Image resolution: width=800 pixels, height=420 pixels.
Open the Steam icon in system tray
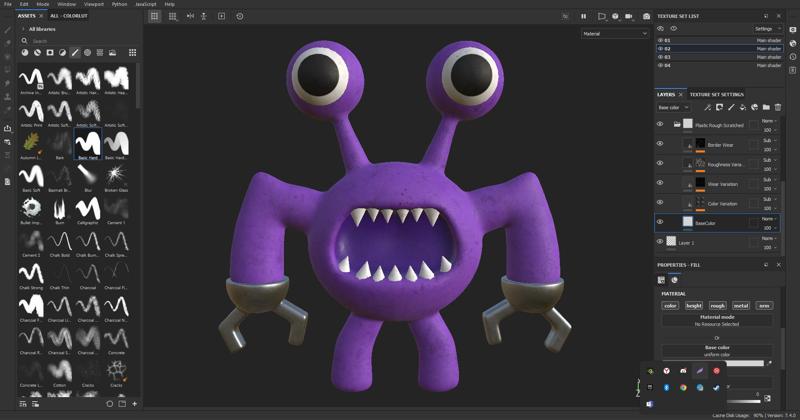pos(716,387)
